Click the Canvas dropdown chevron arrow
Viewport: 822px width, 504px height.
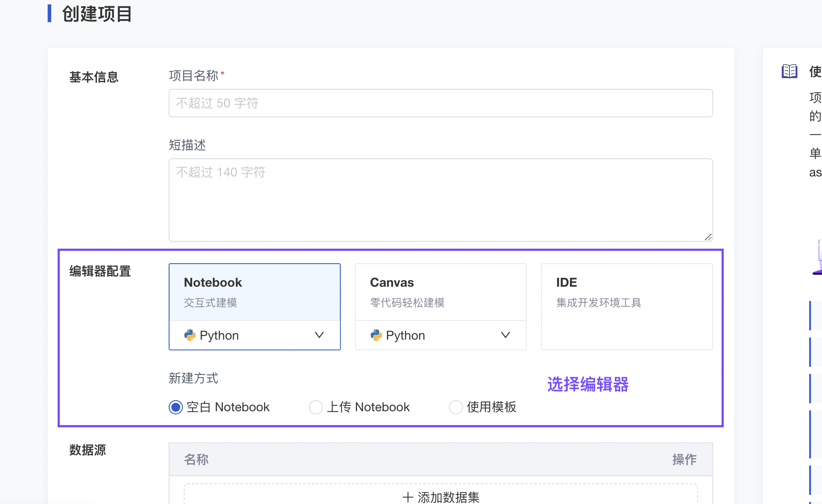pyautogui.click(x=505, y=335)
